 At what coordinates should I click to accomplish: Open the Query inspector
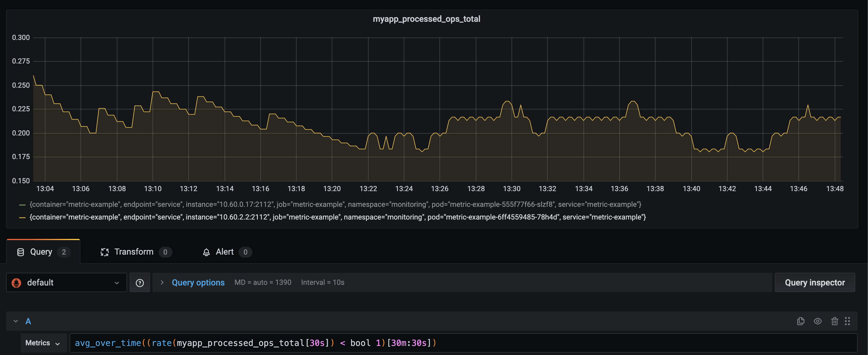coord(815,283)
